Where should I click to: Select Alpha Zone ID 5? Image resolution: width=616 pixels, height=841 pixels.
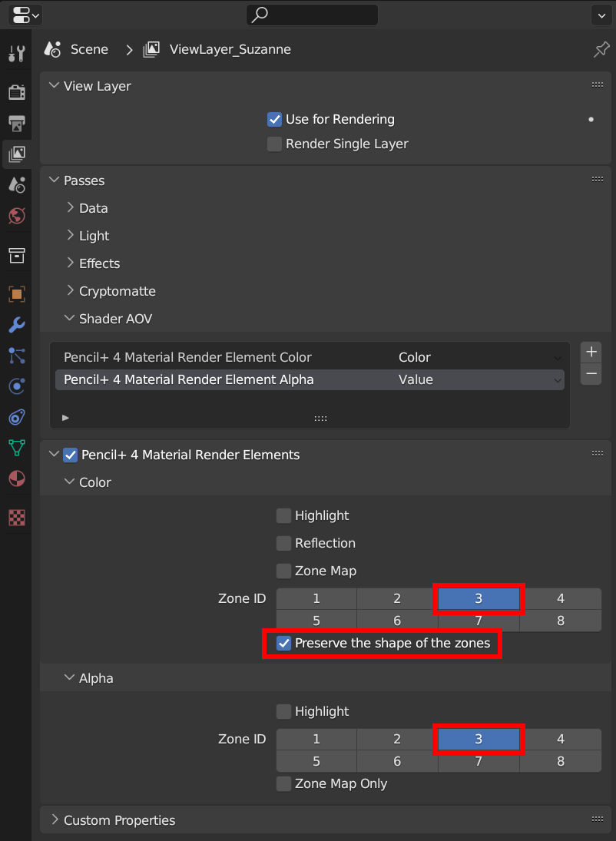[316, 761]
